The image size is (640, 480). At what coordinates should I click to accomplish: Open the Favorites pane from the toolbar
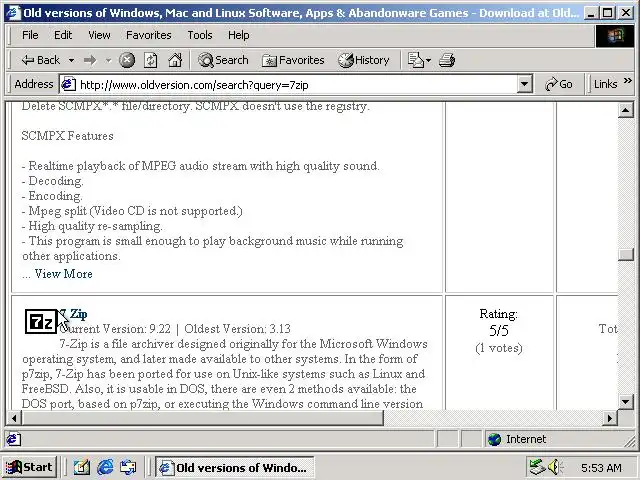(293, 60)
